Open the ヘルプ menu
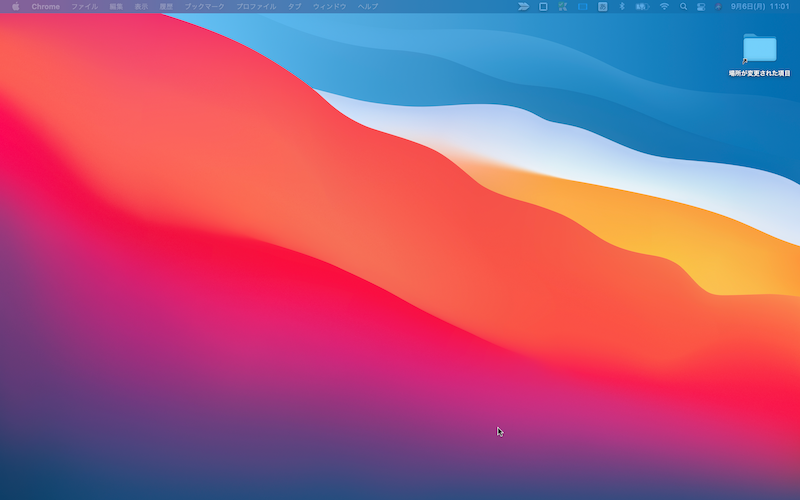 [367, 7]
